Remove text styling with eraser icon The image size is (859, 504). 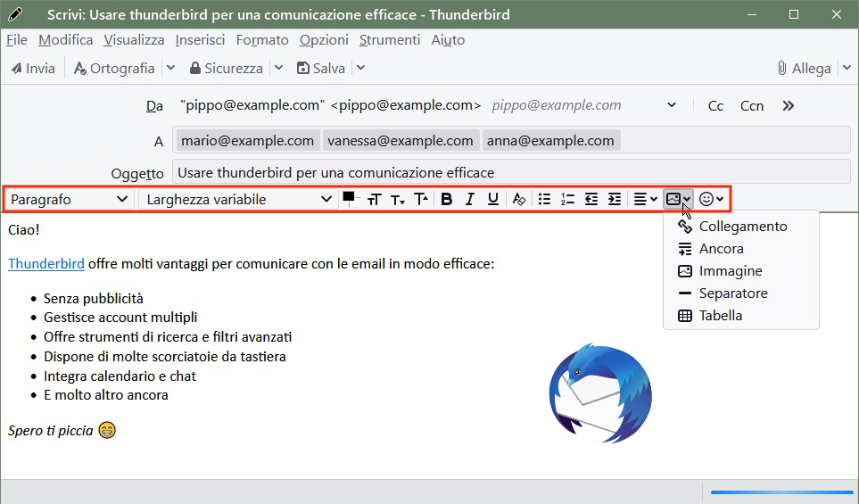pyautogui.click(x=519, y=200)
